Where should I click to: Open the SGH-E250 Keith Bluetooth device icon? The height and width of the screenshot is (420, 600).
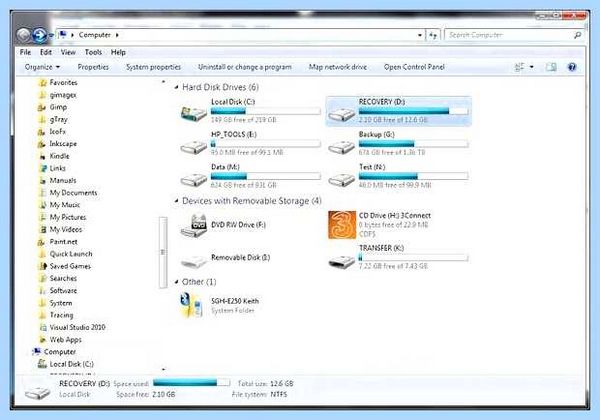click(x=191, y=305)
